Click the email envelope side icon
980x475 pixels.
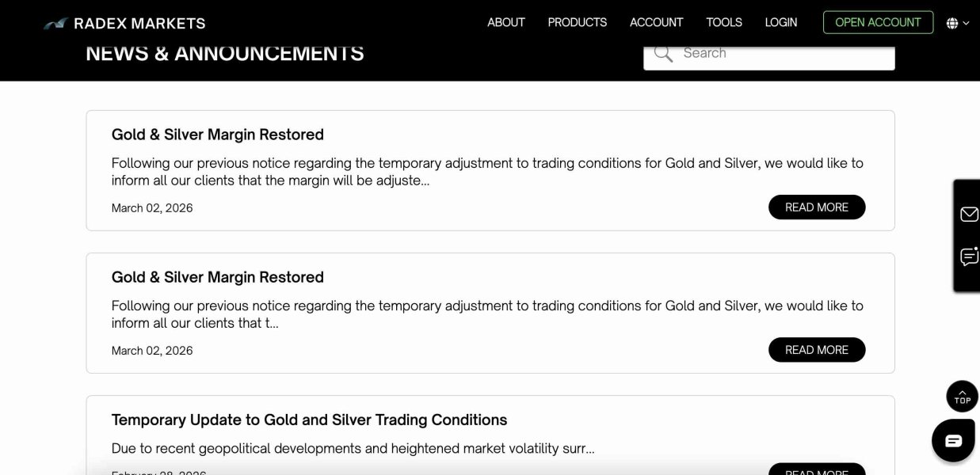click(969, 215)
